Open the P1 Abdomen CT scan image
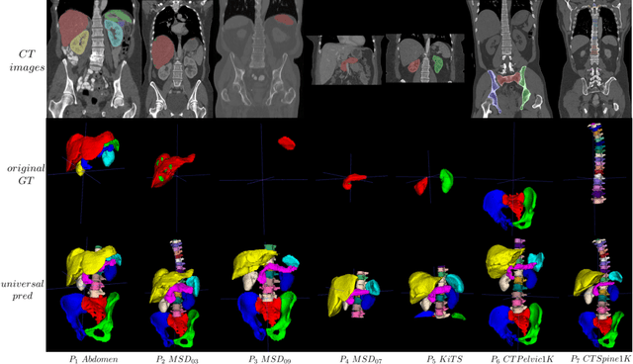The height and width of the screenshot is (364, 633). click(x=94, y=58)
